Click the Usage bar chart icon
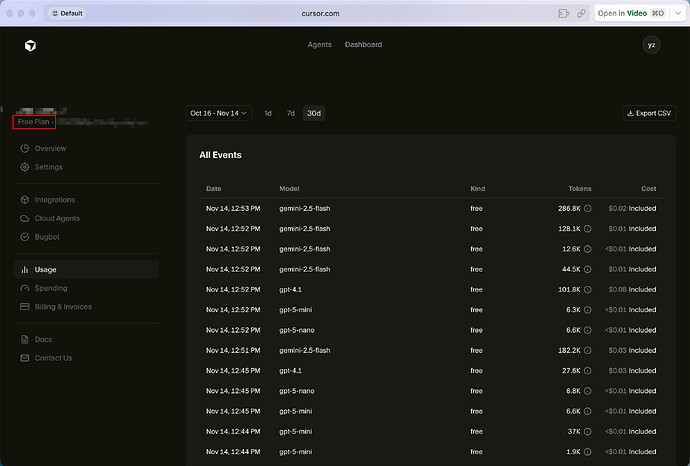This screenshot has height=466, width=690. [x=25, y=270]
